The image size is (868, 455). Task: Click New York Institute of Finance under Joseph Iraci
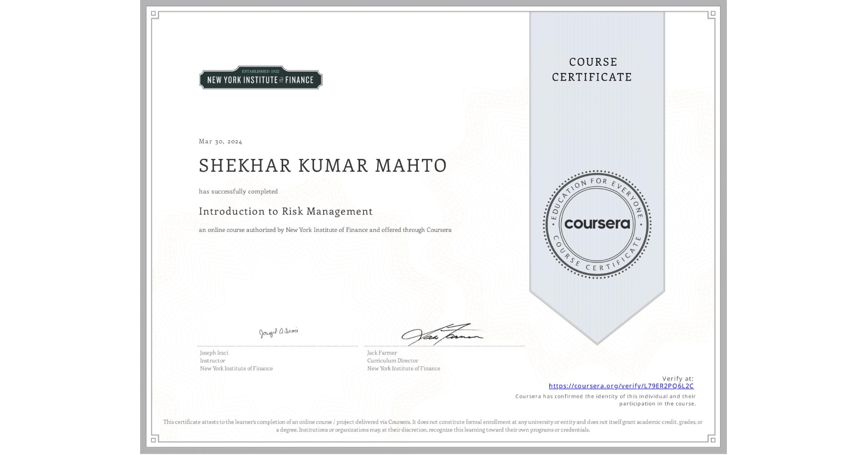(237, 368)
